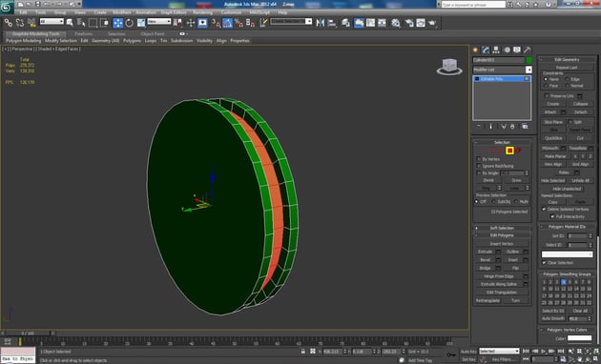
Task: Click Play Animation in the playback controls
Action: tap(543, 351)
